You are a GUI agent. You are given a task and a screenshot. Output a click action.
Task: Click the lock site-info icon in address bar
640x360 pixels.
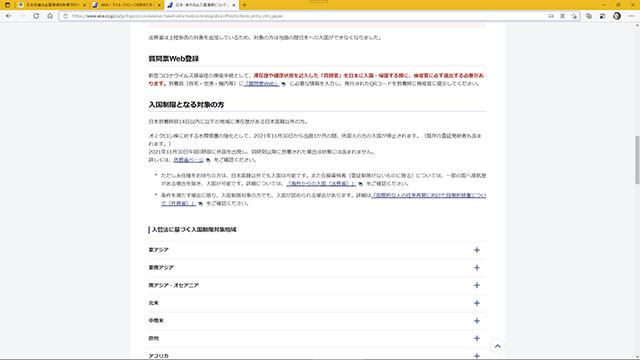66,16
